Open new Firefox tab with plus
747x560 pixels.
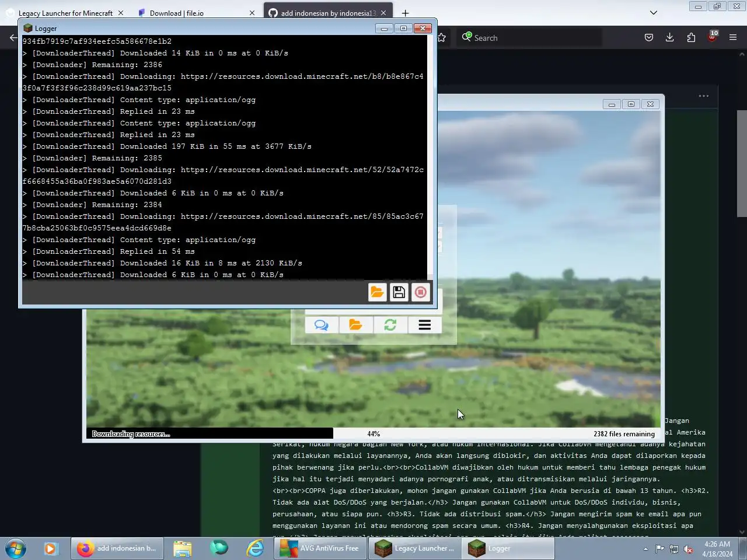(x=405, y=13)
